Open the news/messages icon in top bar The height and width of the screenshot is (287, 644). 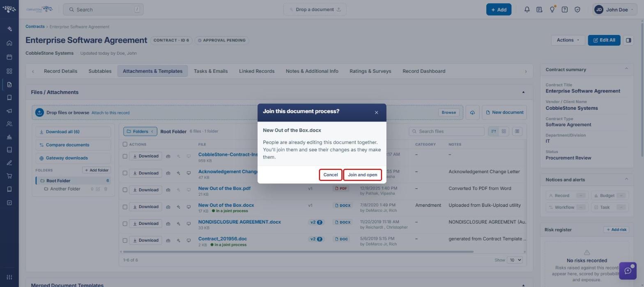tap(539, 9)
